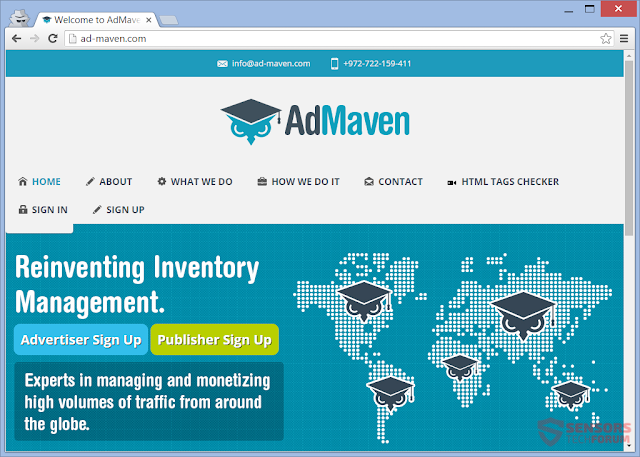The height and width of the screenshot is (457, 640).
Task: Open the SIGN UP menu item
Action: coord(125,210)
